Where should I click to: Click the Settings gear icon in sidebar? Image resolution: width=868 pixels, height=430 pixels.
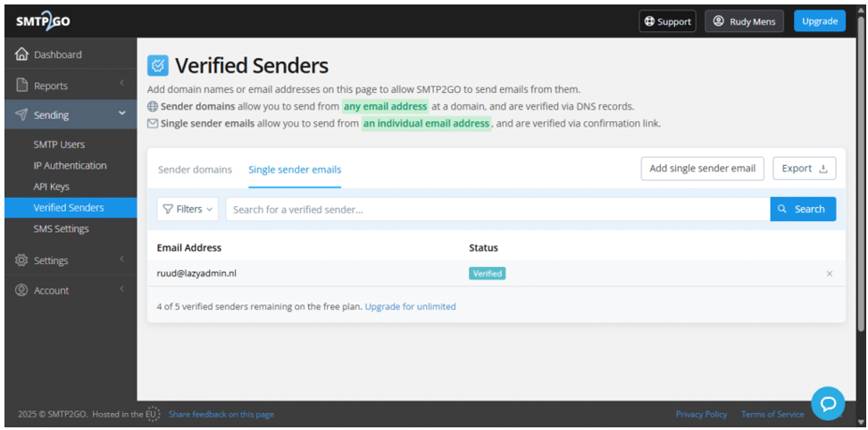point(21,260)
